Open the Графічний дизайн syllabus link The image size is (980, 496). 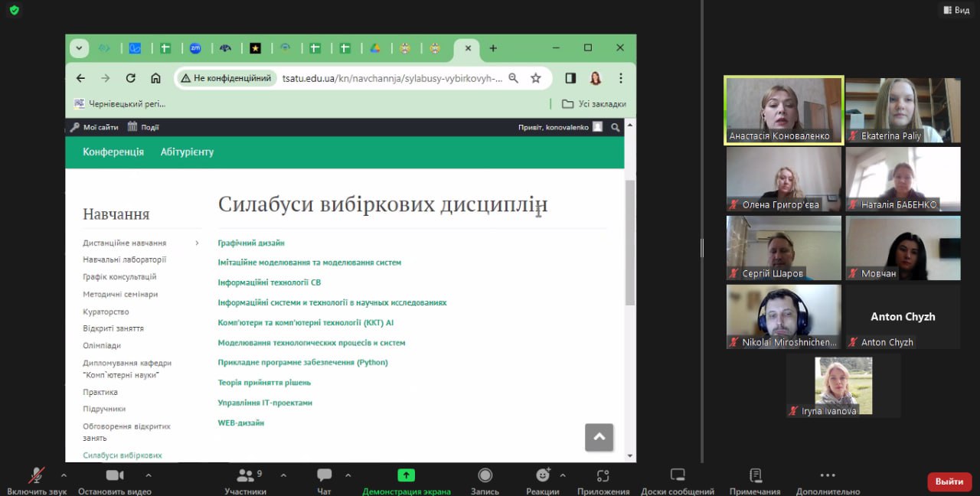[x=251, y=243]
